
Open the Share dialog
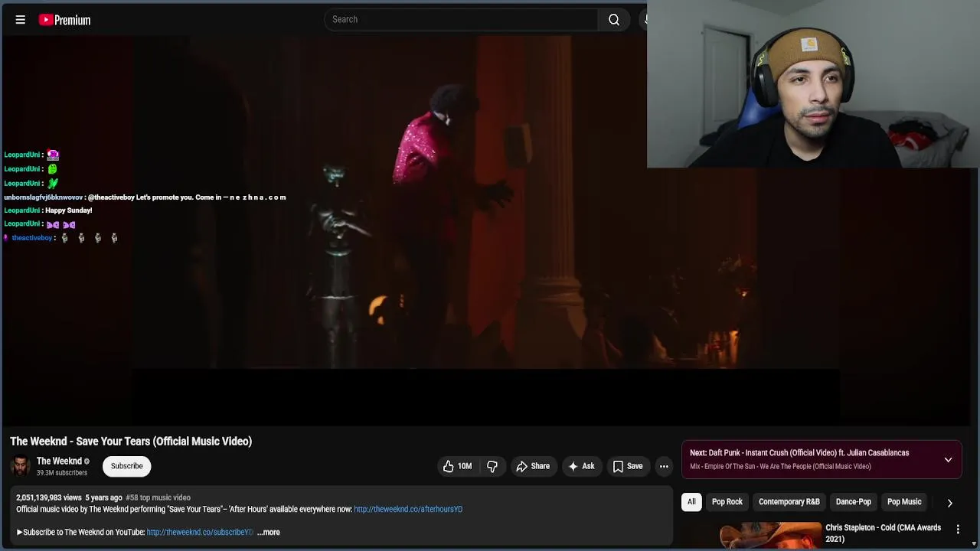click(533, 466)
